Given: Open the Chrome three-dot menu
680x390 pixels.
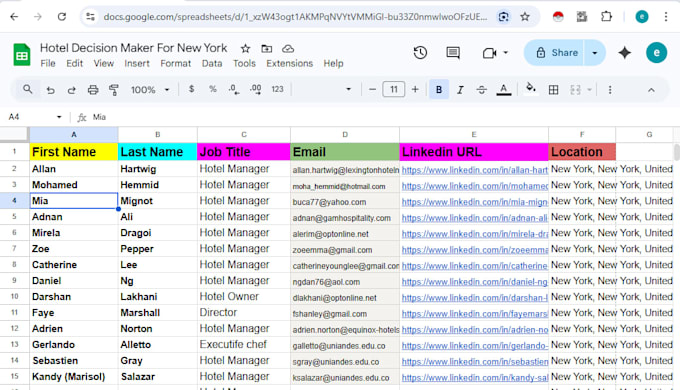Looking at the screenshot, I should pyautogui.click(x=666, y=17).
